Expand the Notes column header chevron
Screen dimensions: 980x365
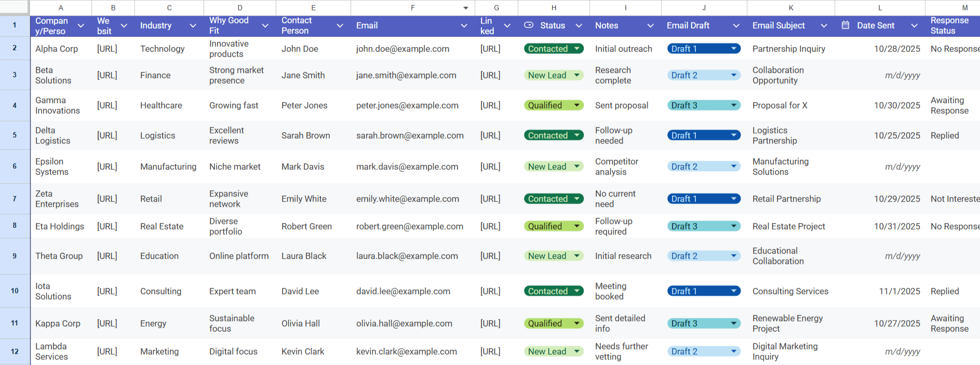pyautogui.click(x=650, y=25)
